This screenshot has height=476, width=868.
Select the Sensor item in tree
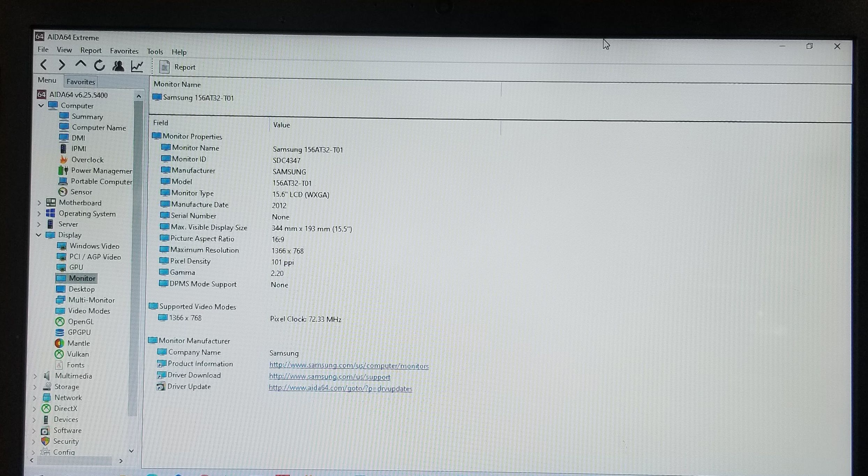click(81, 192)
